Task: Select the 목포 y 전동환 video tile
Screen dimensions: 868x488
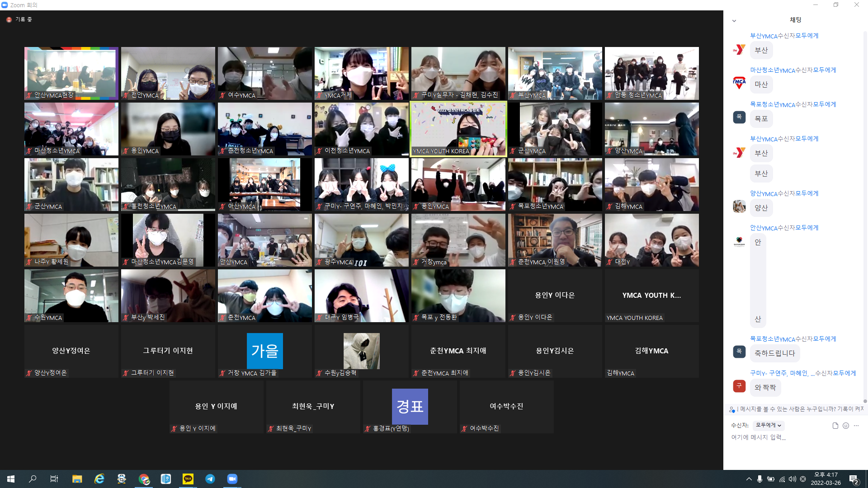Action: pyautogui.click(x=458, y=296)
